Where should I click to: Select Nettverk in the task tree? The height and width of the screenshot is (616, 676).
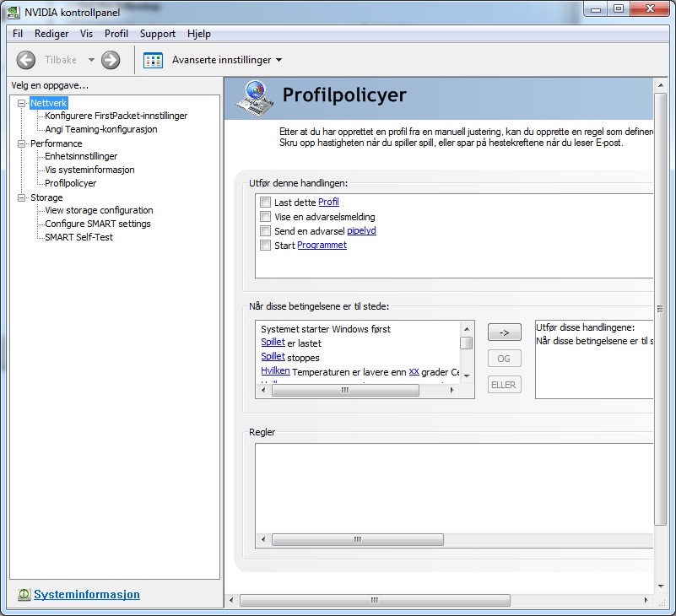[48, 103]
